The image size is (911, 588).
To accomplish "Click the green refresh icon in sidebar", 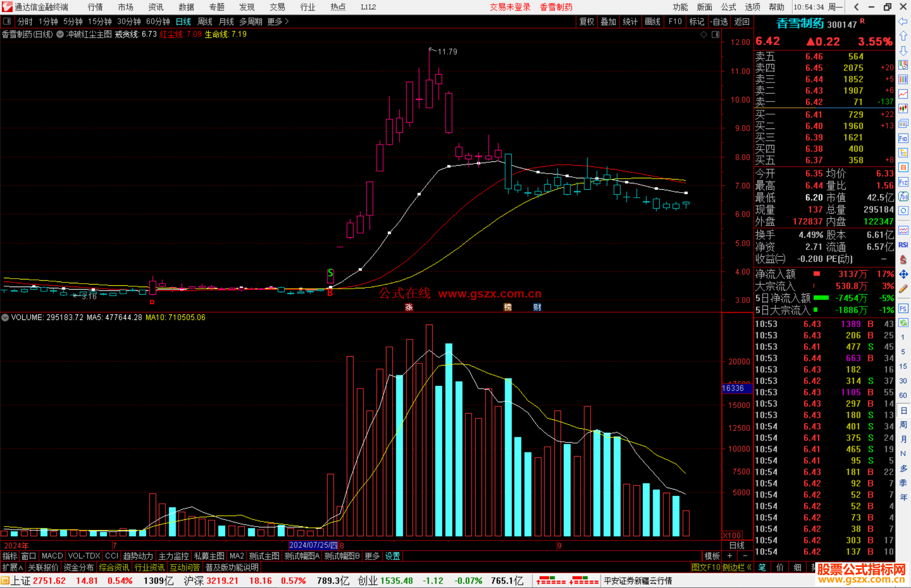I will [903, 323].
